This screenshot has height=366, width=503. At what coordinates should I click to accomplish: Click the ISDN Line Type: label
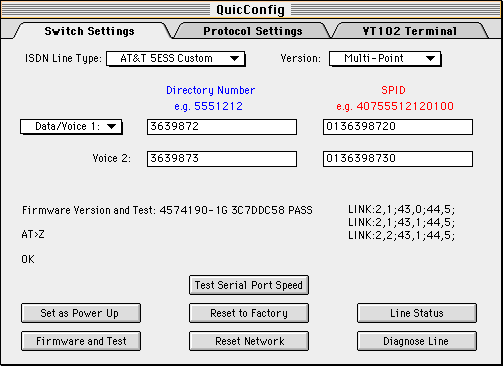[x=63, y=58]
